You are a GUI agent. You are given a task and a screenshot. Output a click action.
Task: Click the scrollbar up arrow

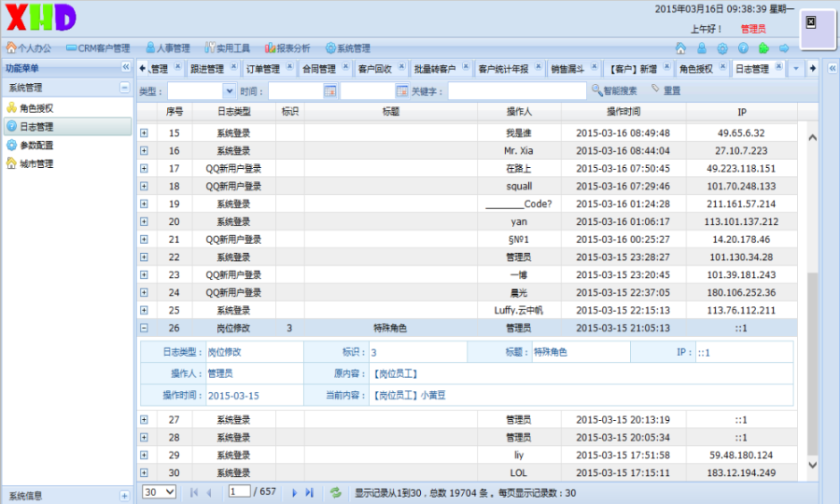click(x=813, y=137)
